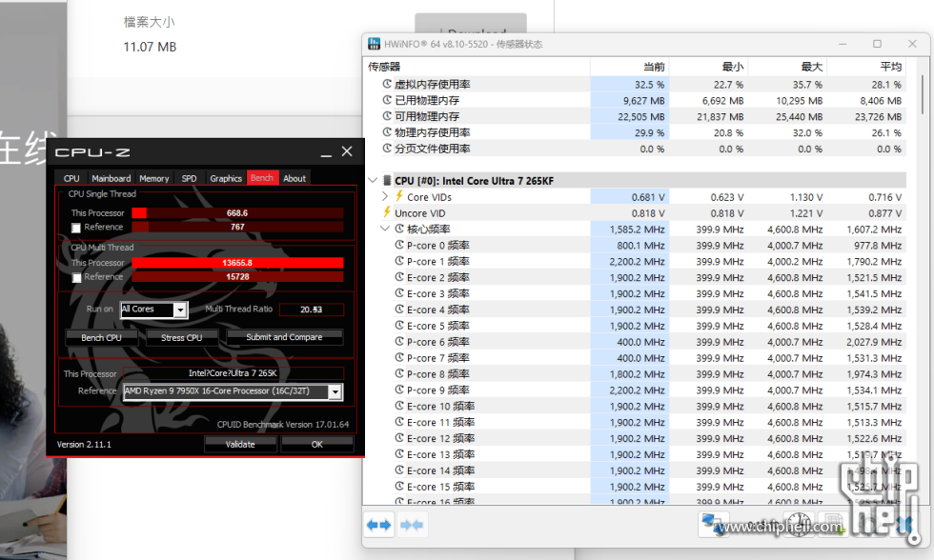Click the Validate button
This screenshot has height=560, width=934.
tap(240, 444)
